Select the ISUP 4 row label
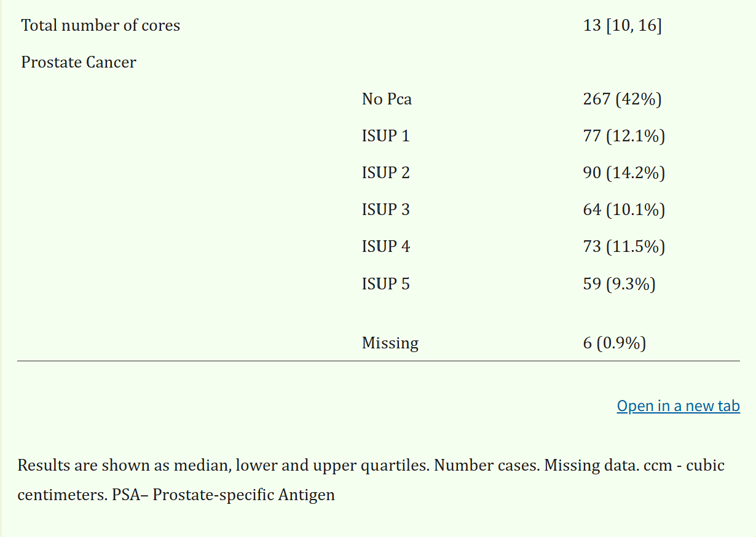The width and height of the screenshot is (756, 537). click(x=385, y=246)
